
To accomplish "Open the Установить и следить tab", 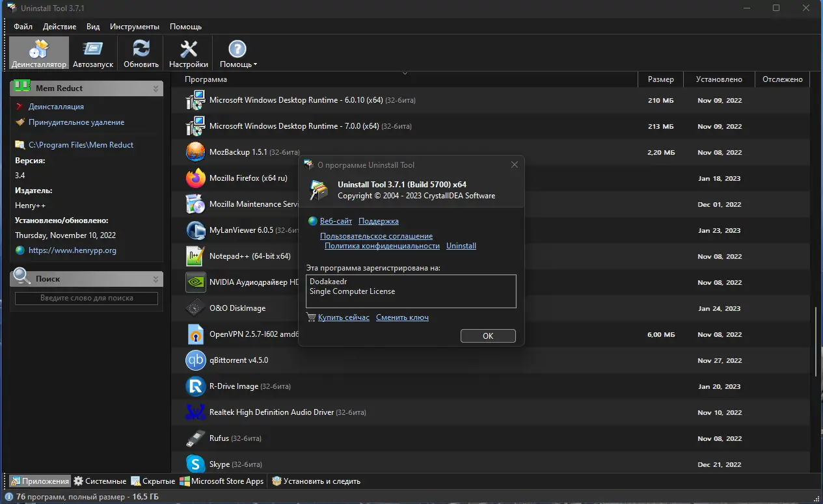I will click(316, 481).
